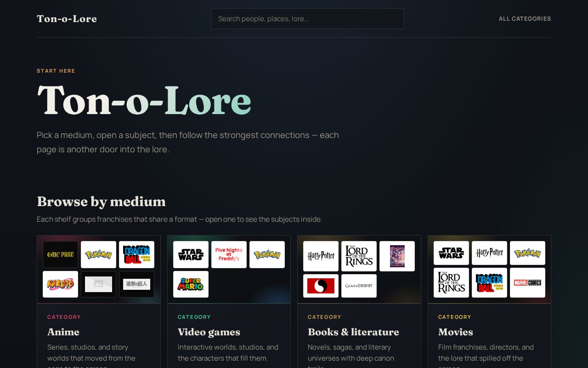Select Pokémon logo in the Movies card
The height and width of the screenshot is (368, 588).
(x=527, y=253)
